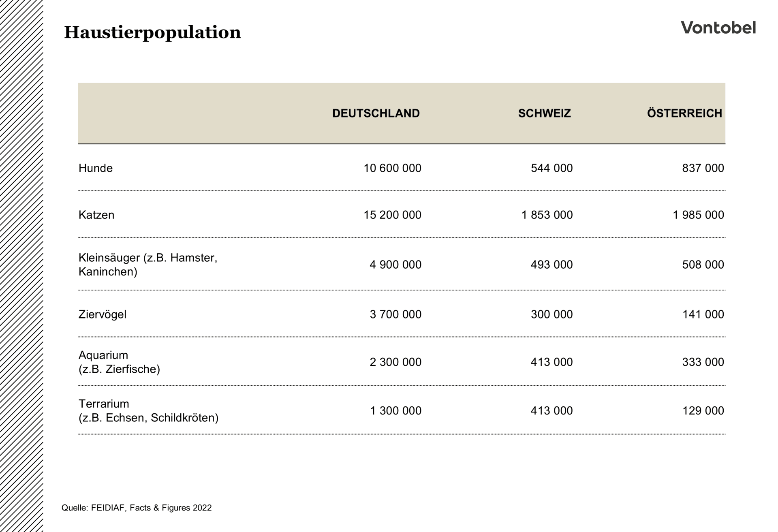Image resolution: width=778 pixels, height=532 pixels.
Task: Click the Ziervögel row label
Action: coord(103,314)
